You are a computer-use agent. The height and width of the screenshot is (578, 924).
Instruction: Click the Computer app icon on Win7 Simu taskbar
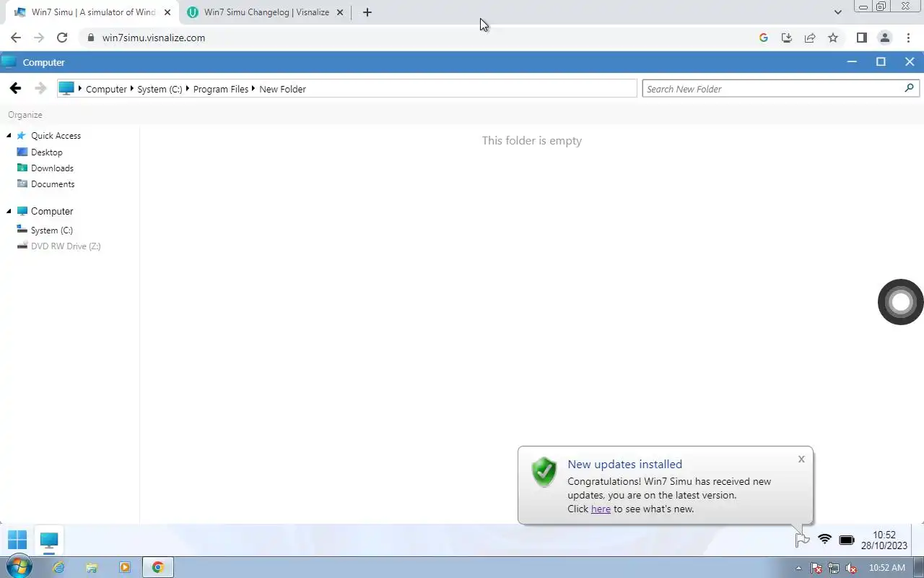pyautogui.click(x=48, y=540)
